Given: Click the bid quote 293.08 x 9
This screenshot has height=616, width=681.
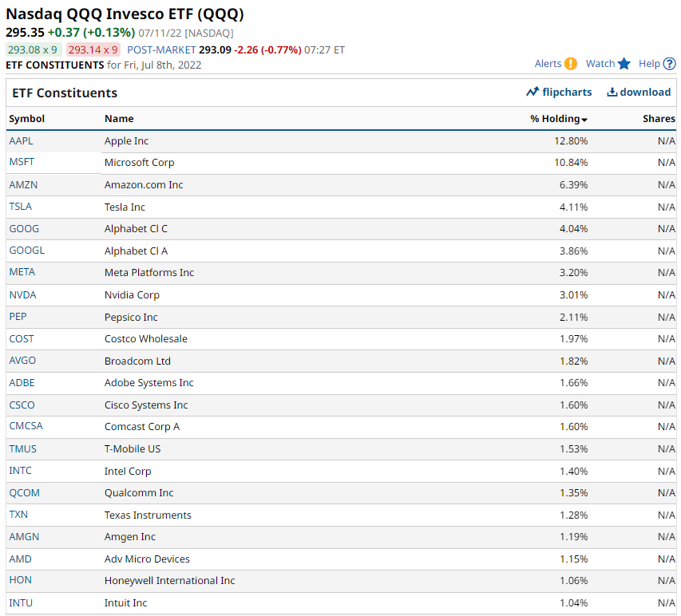Looking at the screenshot, I should (34, 50).
